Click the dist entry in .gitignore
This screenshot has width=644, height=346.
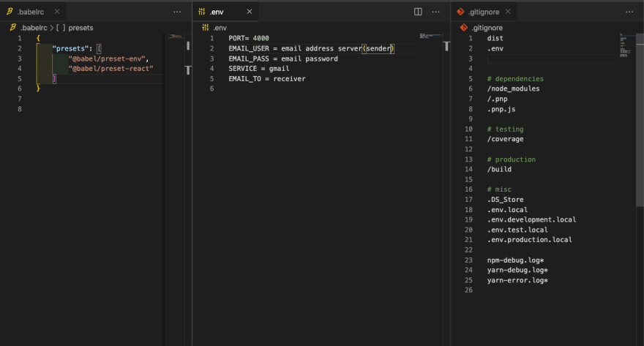(x=495, y=38)
